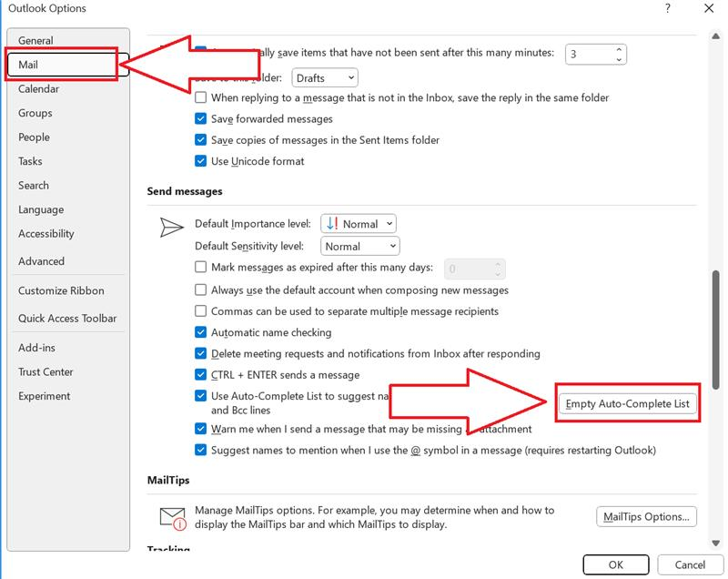Viewport: 728px width, 579px height.
Task: Select General in the options sidebar
Action: 35,40
